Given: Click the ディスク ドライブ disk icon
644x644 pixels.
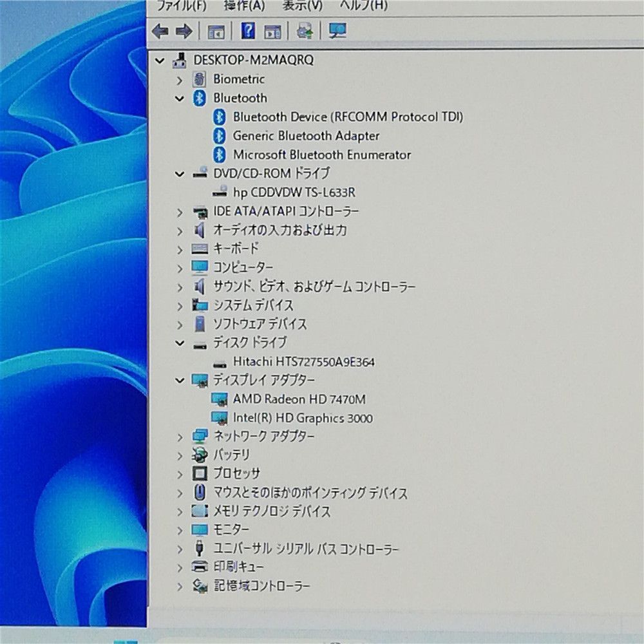Looking at the screenshot, I should (x=200, y=345).
